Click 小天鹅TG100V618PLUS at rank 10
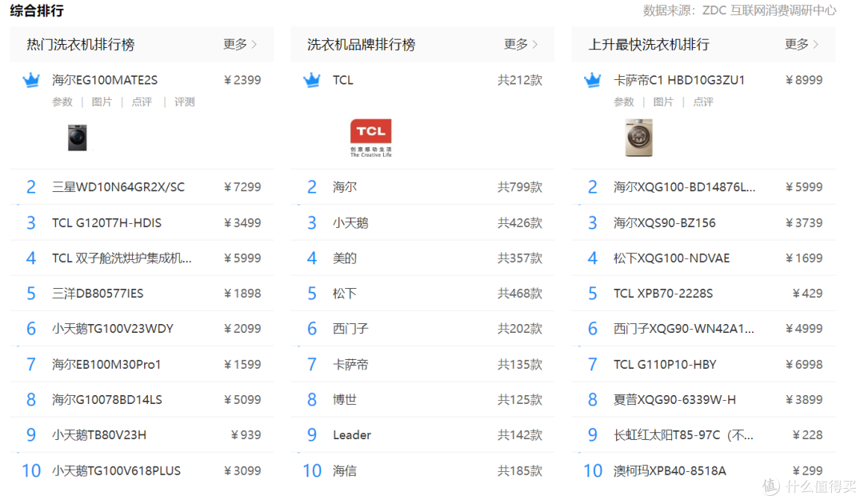864x504 pixels. tap(116, 470)
